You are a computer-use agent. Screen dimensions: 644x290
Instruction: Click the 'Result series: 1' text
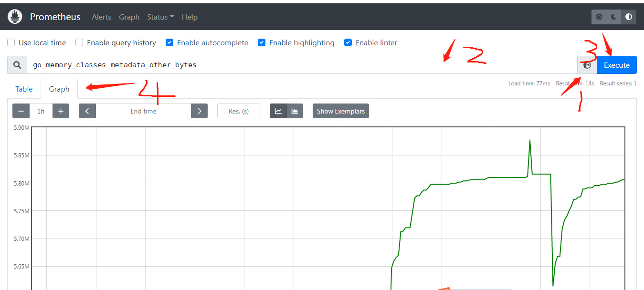click(x=618, y=83)
